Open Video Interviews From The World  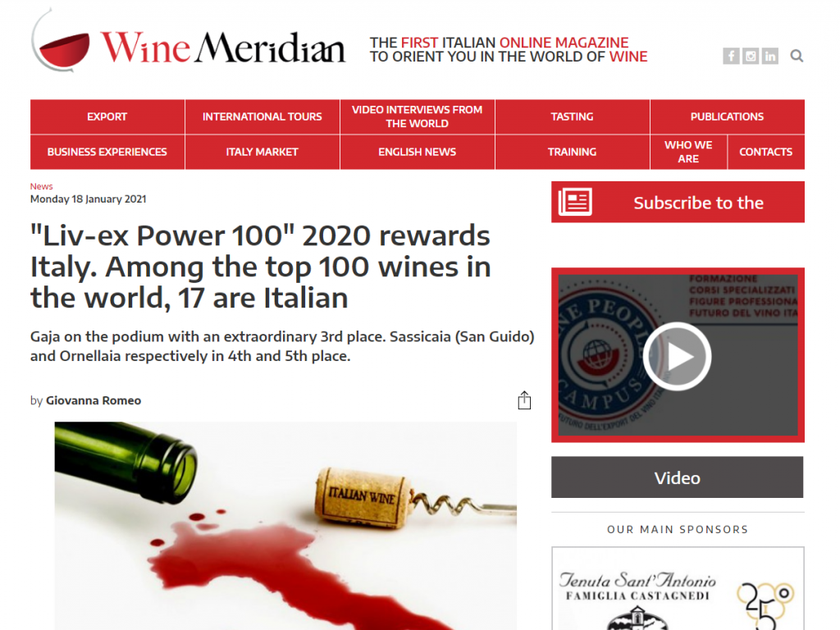[x=417, y=116]
